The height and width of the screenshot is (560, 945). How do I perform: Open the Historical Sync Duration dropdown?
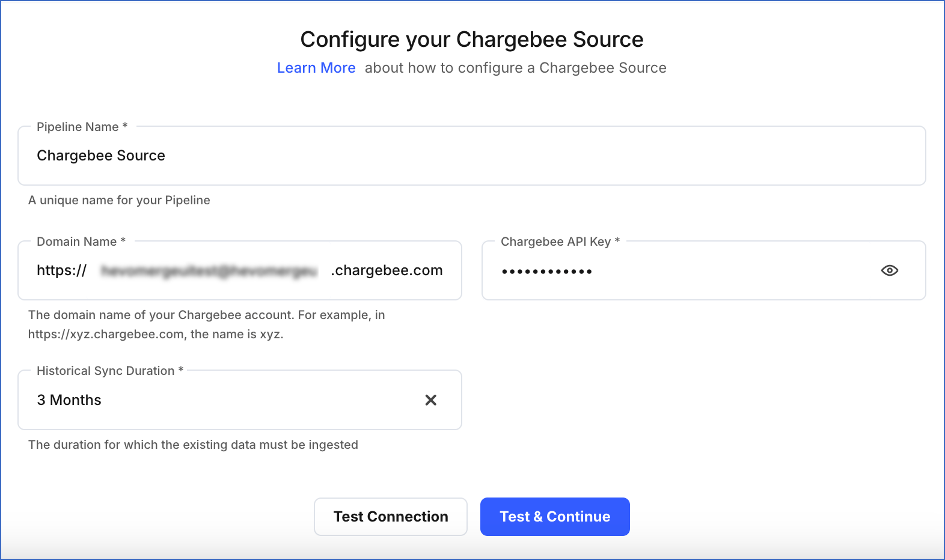[x=240, y=400]
